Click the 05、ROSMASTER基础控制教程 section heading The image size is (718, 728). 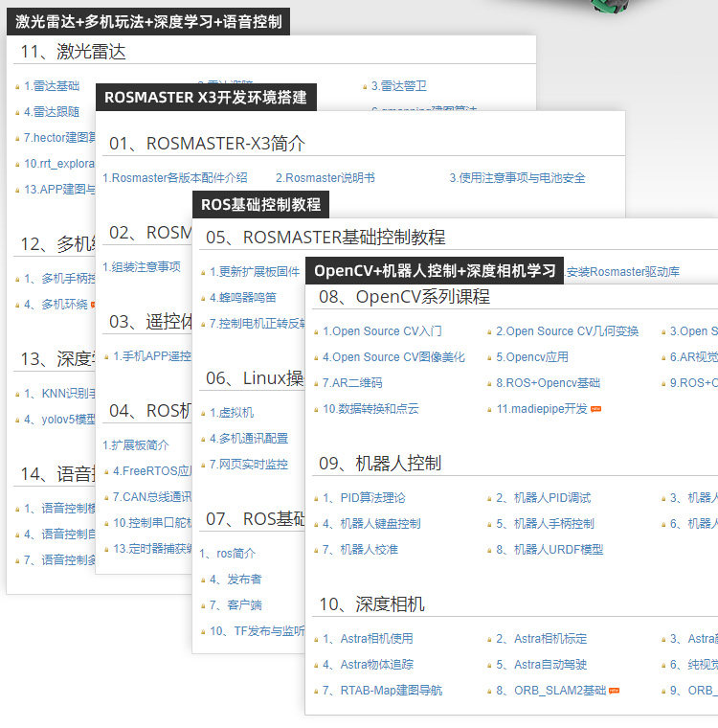tap(325, 238)
